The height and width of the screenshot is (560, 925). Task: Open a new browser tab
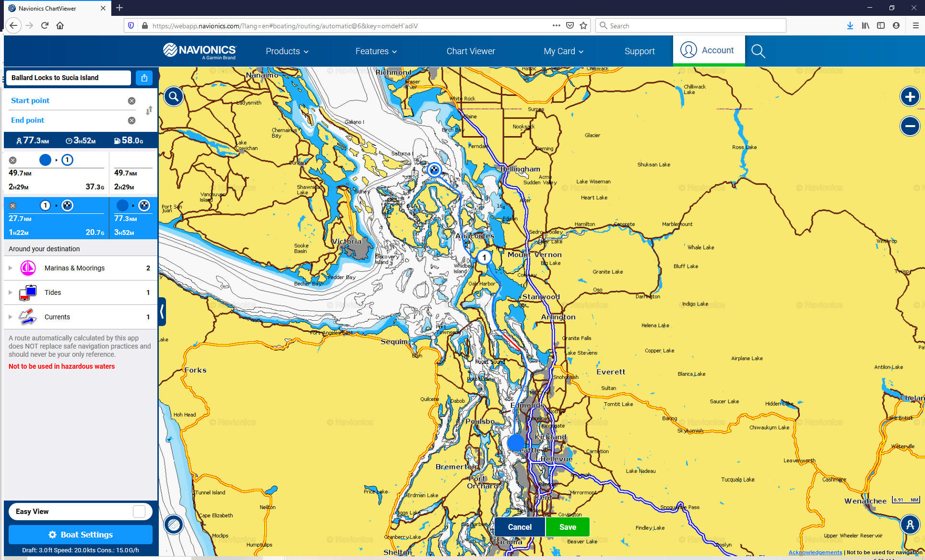[119, 8]
